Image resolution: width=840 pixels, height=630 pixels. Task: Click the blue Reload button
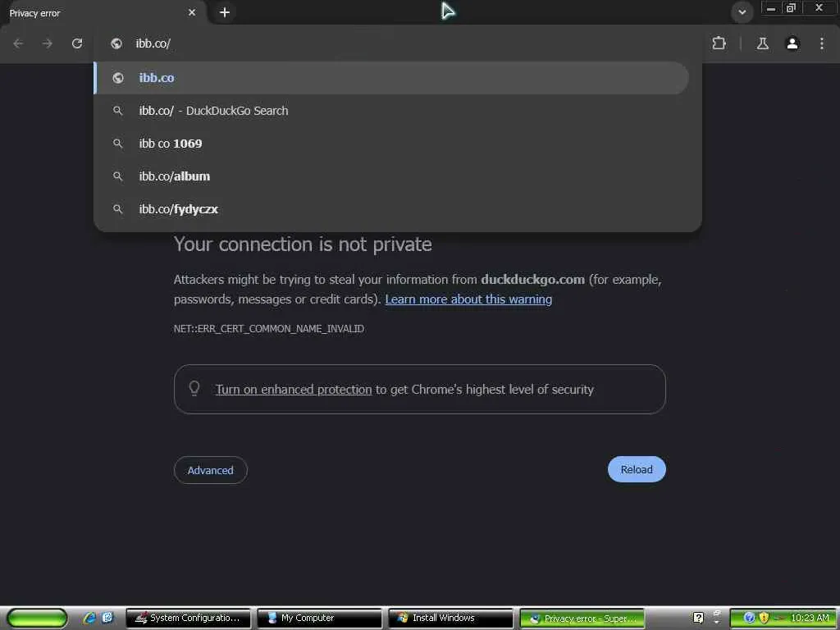pos(637,469)
